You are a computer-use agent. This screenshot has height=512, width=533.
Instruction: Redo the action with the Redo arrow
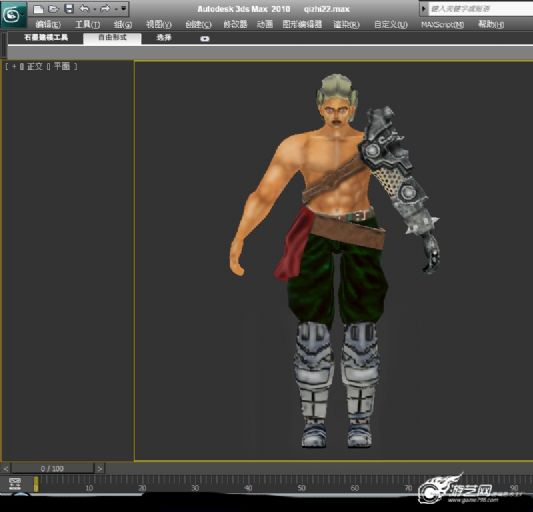[x=105, y=8]
